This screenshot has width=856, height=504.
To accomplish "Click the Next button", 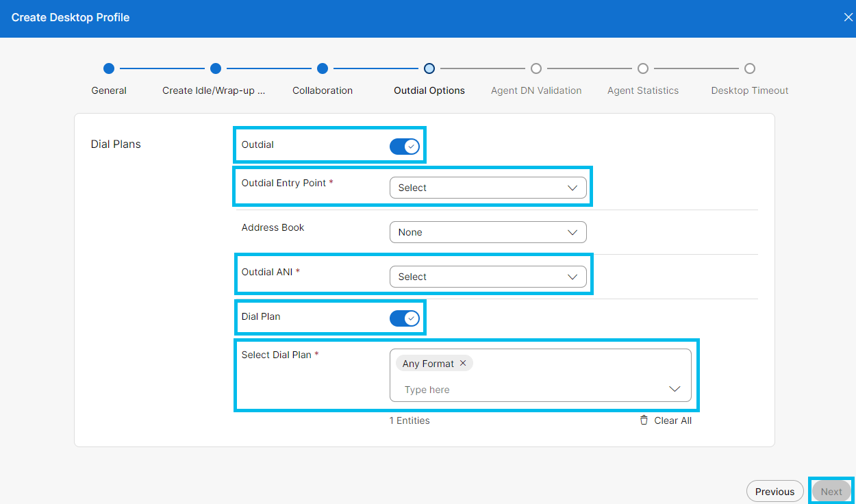I will tap(831, 492).
